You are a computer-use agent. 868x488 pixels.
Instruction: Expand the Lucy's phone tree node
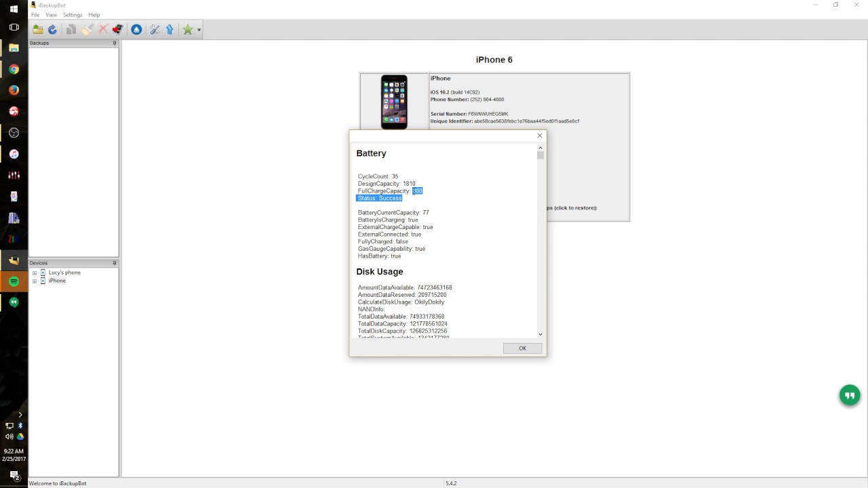click(x=35, y=272)
